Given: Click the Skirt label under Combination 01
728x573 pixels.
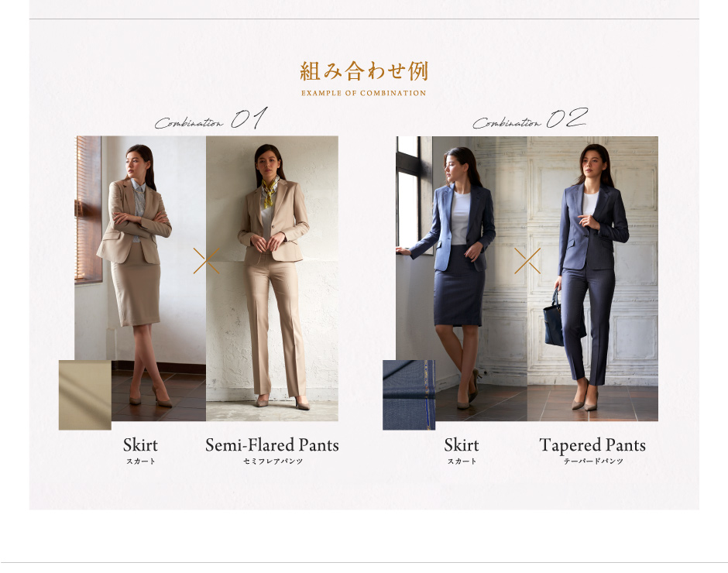Looking at the screenshot, I should click(x=140, y=444).
